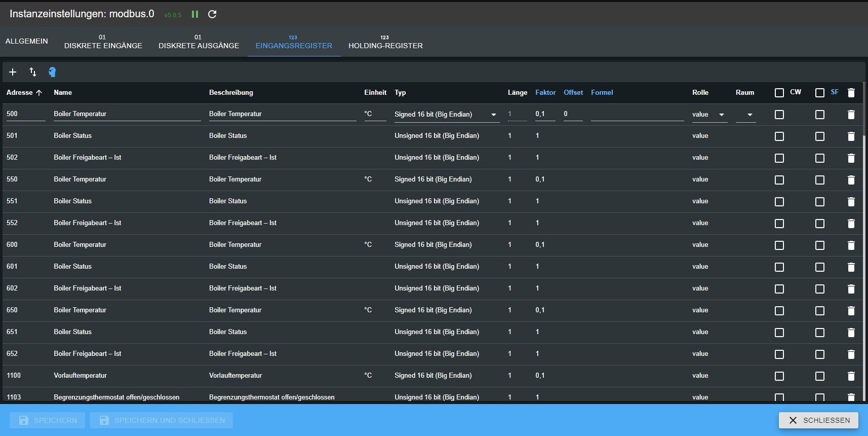Delete register 551 row

point(851,202)
